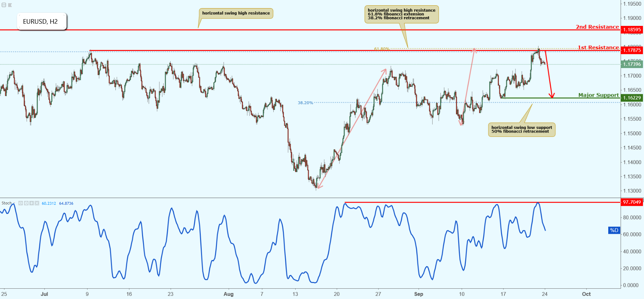The width and height of the screenshot is (644, 299).
Task: Click the current price tag 1.17396
Action: (x=632, y=64)
